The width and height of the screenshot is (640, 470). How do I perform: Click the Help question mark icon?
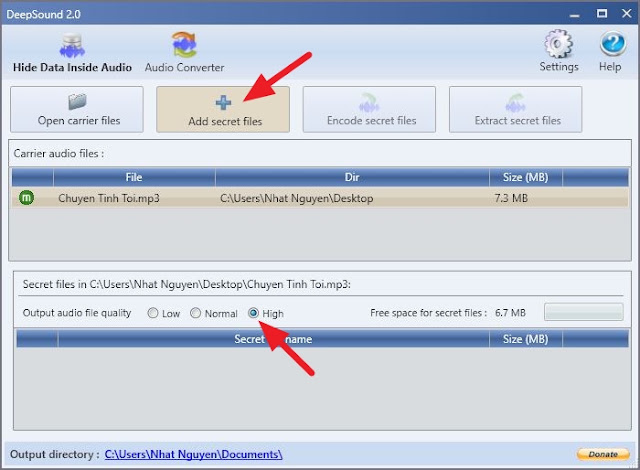[612, 44]
